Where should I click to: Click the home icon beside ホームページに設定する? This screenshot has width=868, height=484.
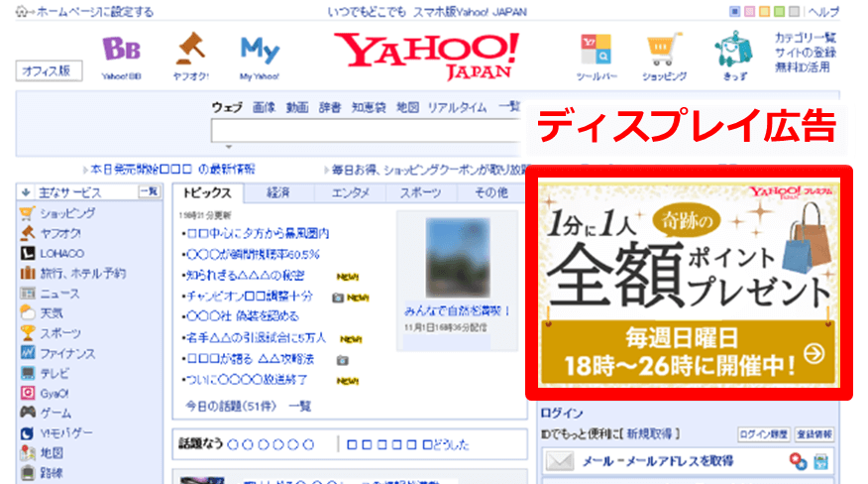click(22, 11)
